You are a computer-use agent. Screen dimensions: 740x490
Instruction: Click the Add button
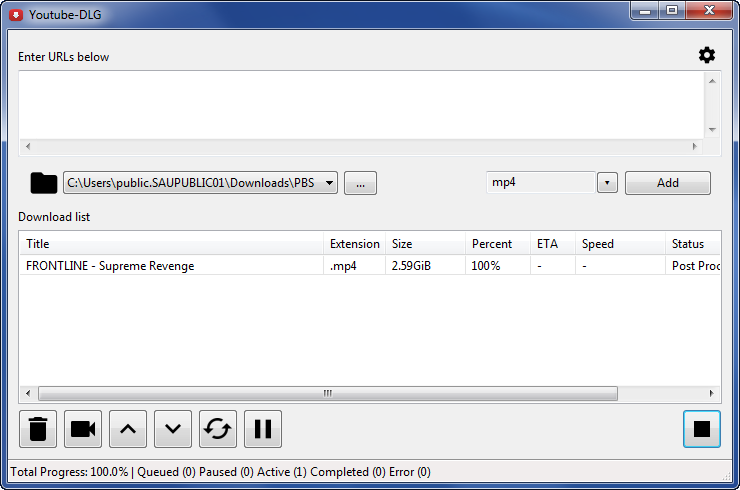668,183
